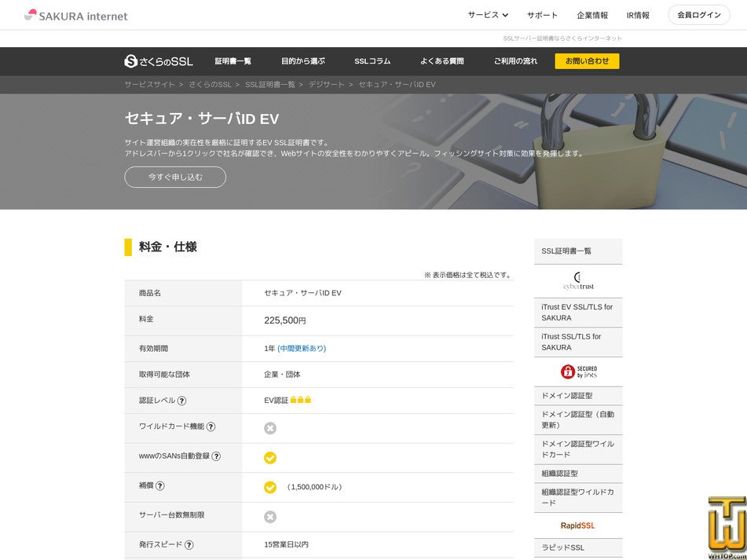Click the 今すぐ申し込む button
Viewport: 747px width, 560px height.
tap(175, 177)
